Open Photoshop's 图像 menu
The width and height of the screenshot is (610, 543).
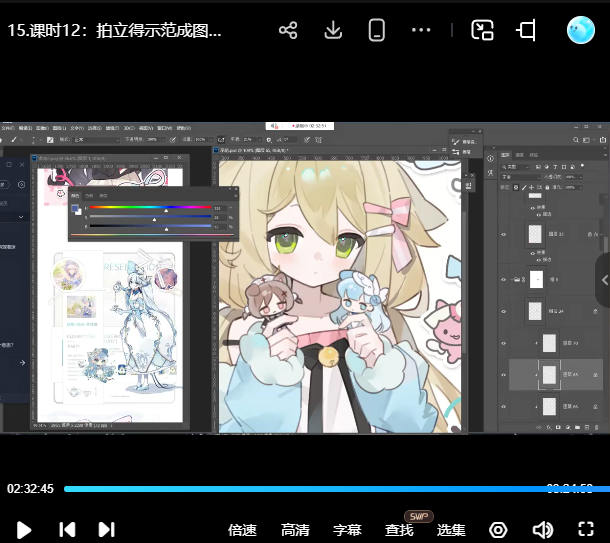(x=42, y=128)
